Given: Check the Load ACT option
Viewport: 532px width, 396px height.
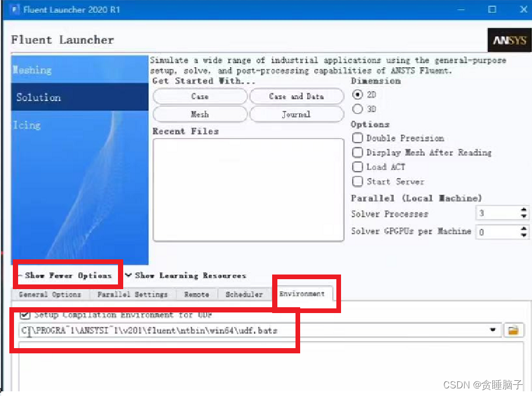Looking at the screenshot, I should tap(357, 167).
